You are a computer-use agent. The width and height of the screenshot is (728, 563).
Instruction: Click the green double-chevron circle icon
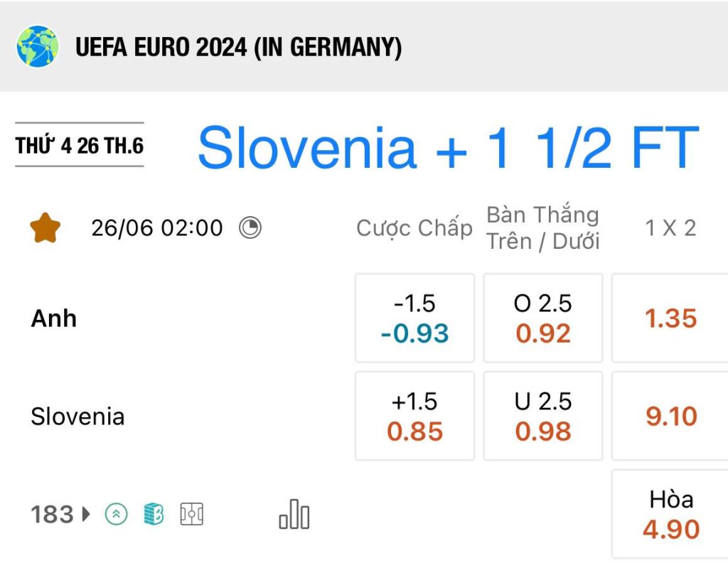click(x=116, y=514)
